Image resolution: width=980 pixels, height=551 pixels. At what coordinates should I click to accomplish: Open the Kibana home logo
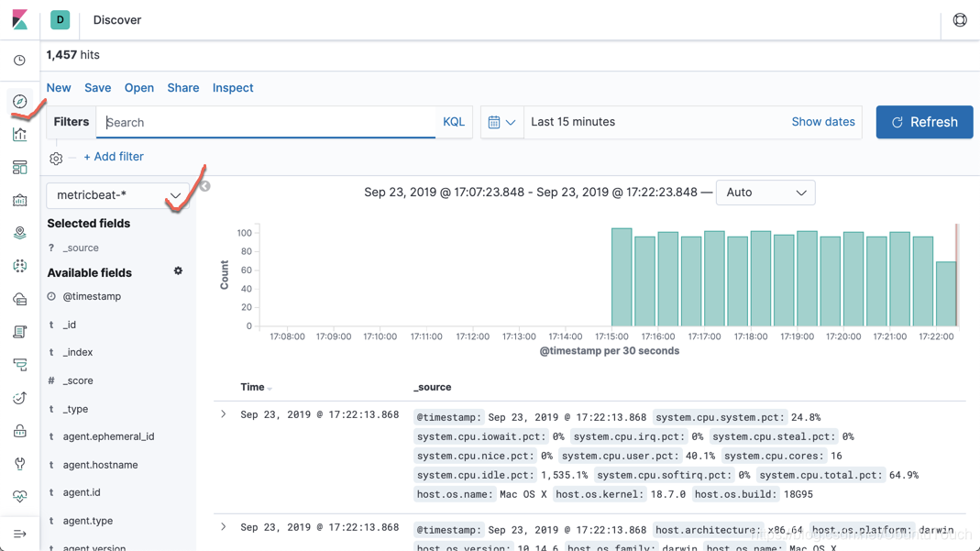pyautogui.click(x=20, y=19)
